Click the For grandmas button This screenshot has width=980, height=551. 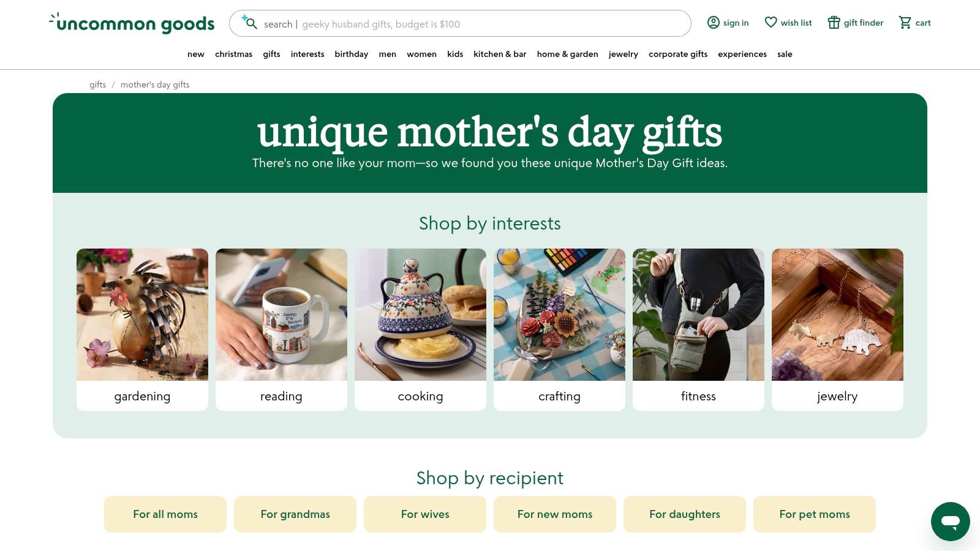click(x=295, y=514)
